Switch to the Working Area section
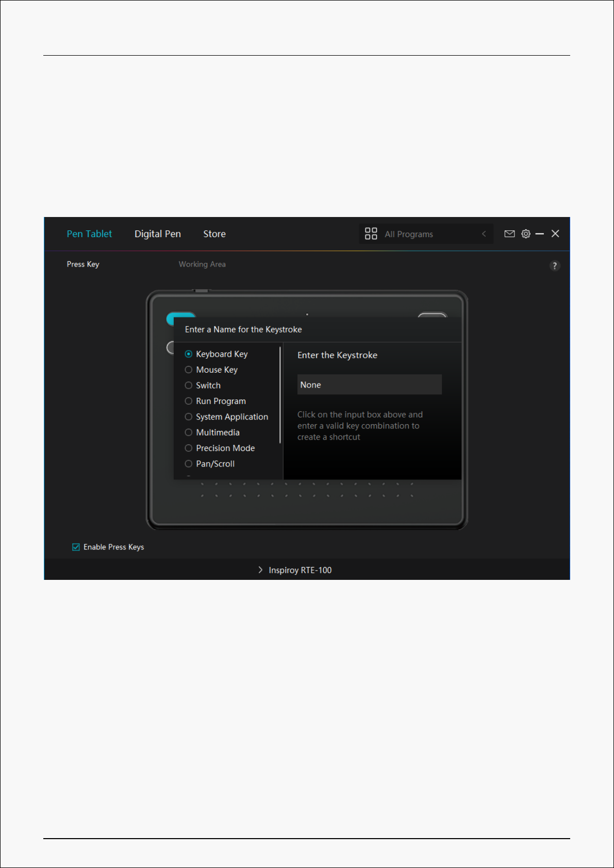This screenshot has height=868, width=614. pos(202,264)
